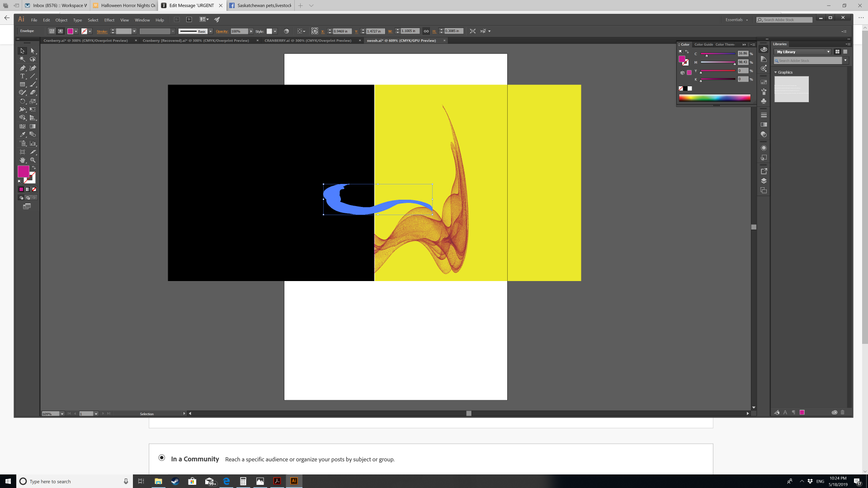Switch to the CRANBERRY.ai document tab
This screenshot has height=488, width=868.
tap(307, 41)
